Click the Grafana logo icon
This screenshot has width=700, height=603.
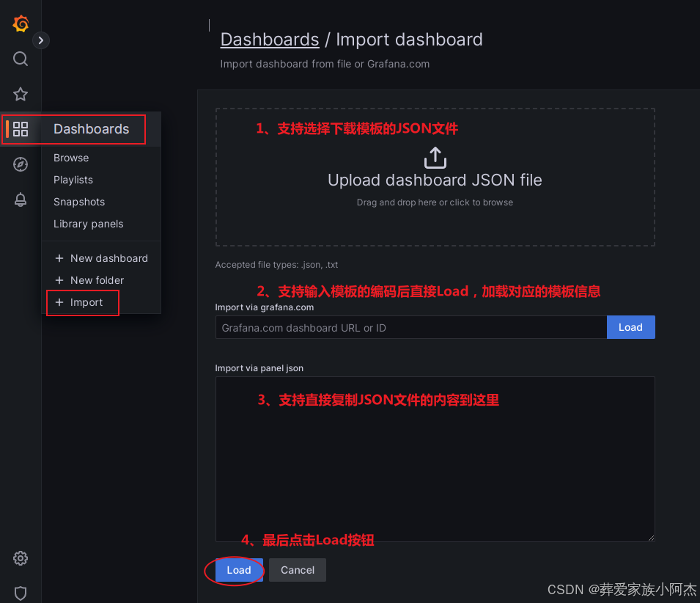pos(21,23)
